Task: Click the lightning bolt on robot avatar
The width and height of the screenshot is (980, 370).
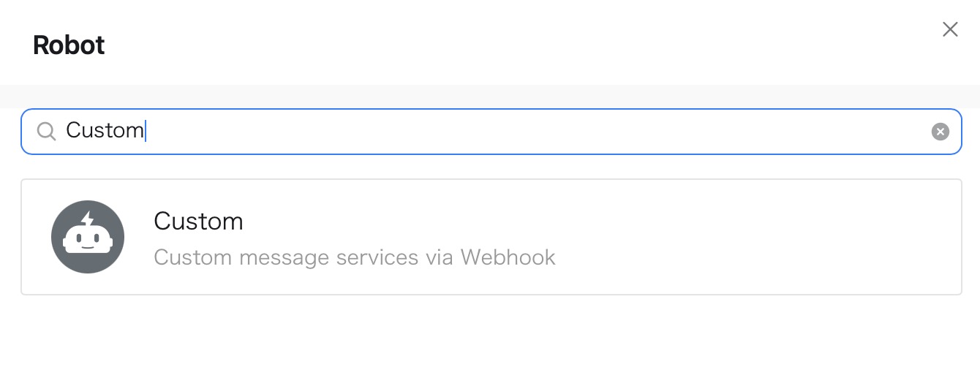Action: 88,219
